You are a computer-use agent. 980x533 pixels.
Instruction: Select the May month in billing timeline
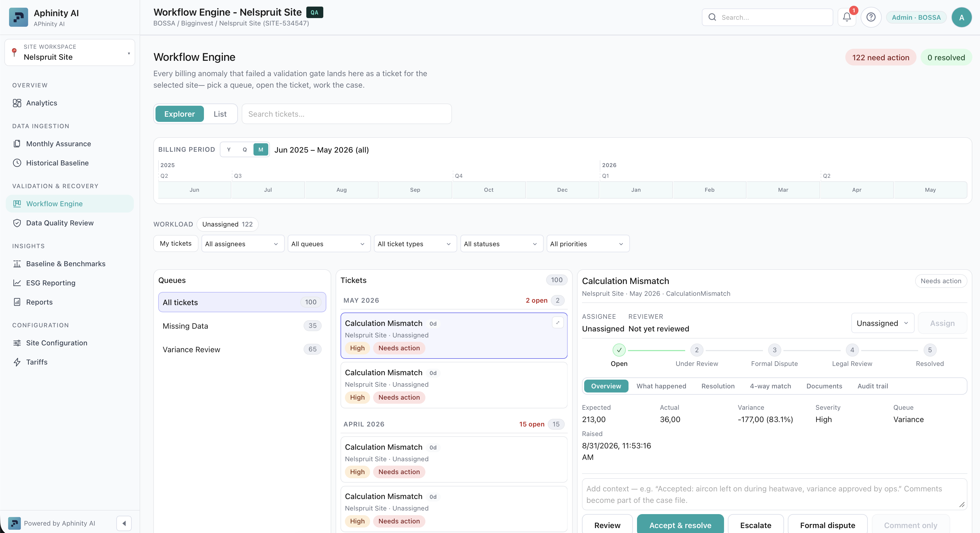(930, 190)
